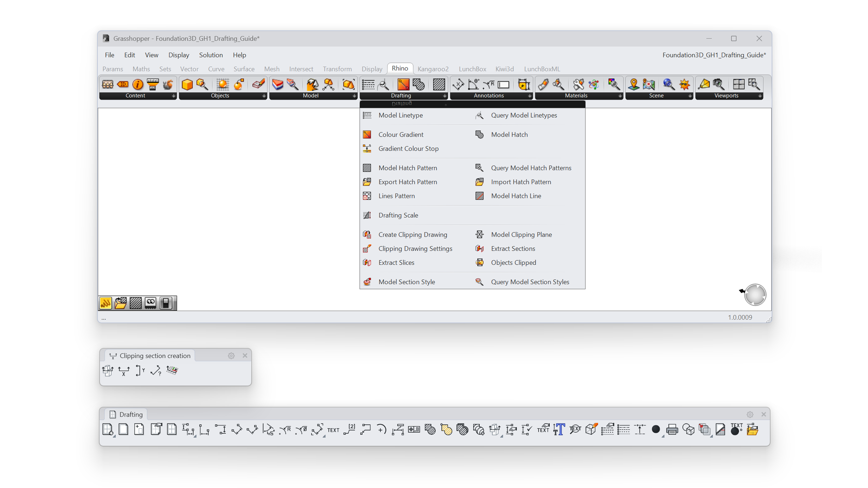Open the Display menu in menu bar
Screen dimensions: 868x488
point(178,55)
